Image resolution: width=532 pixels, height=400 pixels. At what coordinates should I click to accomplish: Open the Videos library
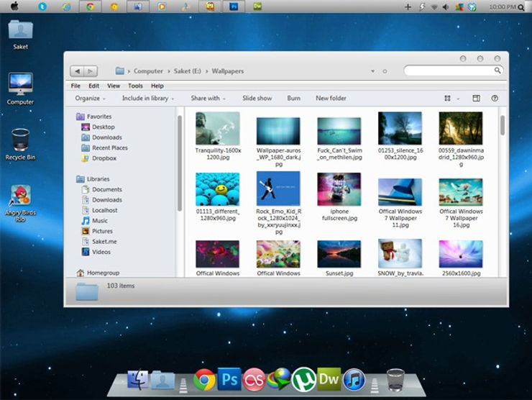96,252
